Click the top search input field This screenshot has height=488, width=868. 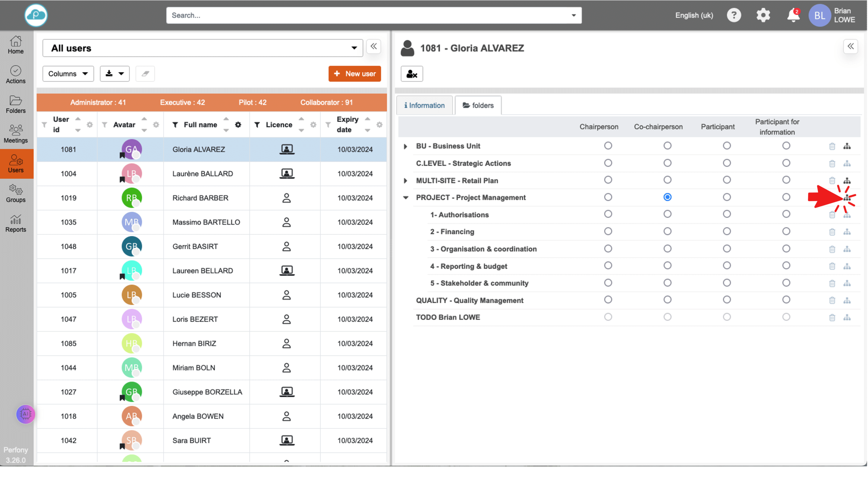point(369,15)
